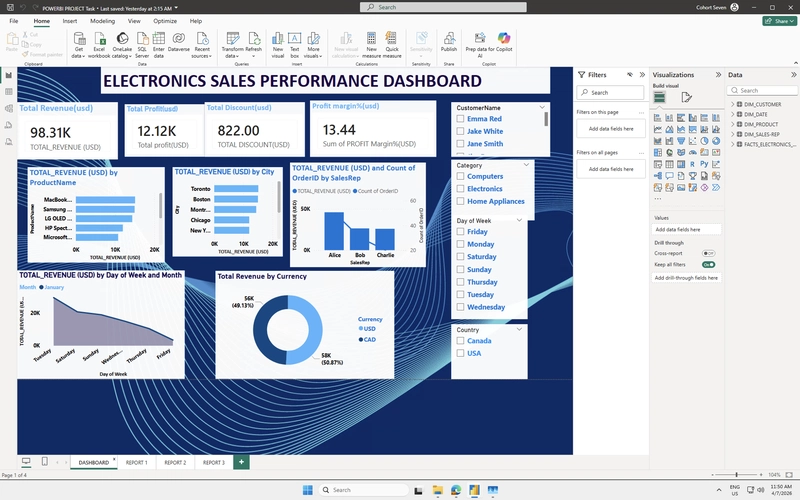Switch to Model view in left sidebar

(x=9, y=108)
